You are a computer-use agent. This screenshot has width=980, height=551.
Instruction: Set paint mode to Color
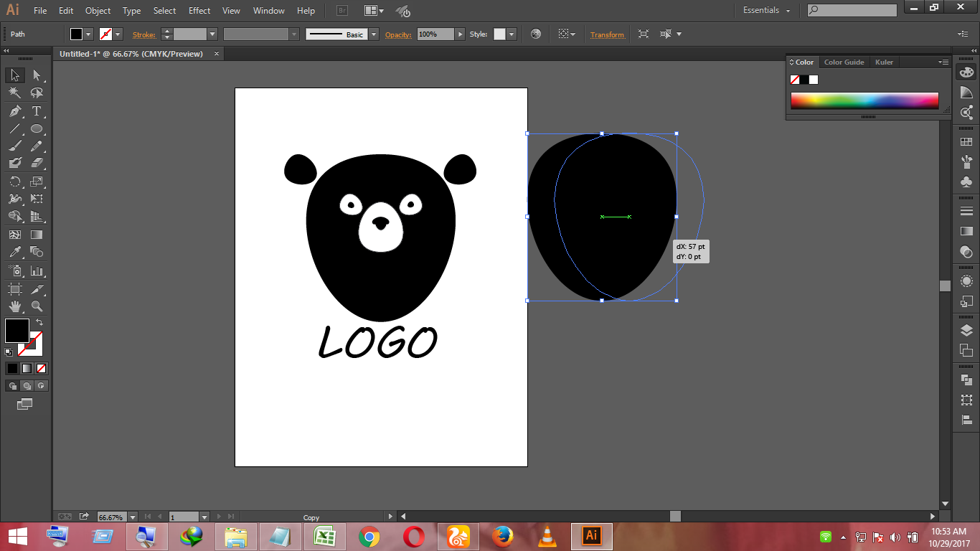click(12, 368)
